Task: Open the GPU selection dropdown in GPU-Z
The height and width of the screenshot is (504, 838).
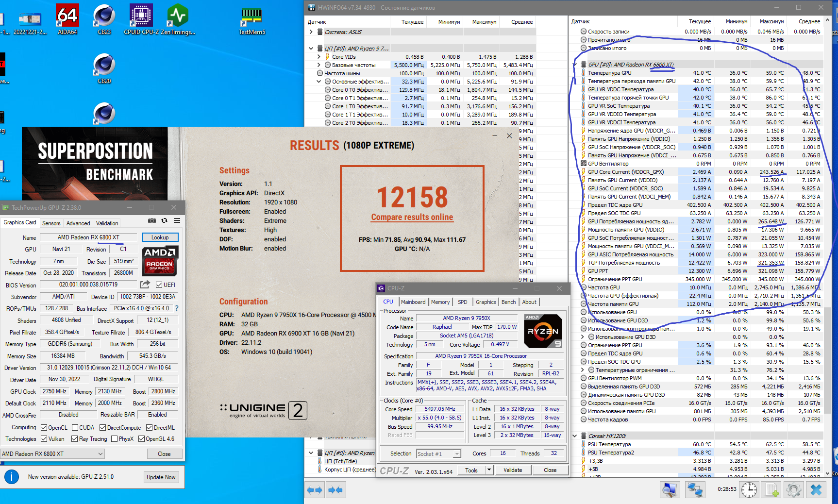Action: (53, 454)
